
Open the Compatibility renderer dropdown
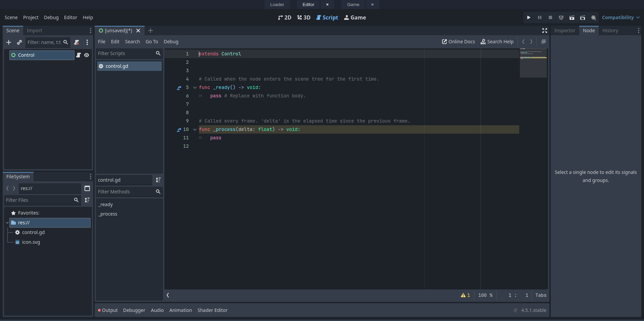click(x=620, y=17)
